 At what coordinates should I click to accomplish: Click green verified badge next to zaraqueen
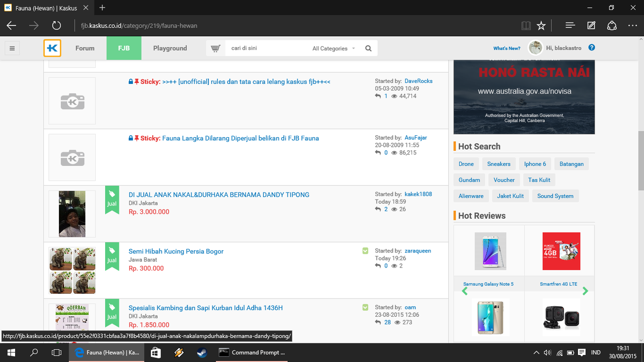[x=365, y=250]
